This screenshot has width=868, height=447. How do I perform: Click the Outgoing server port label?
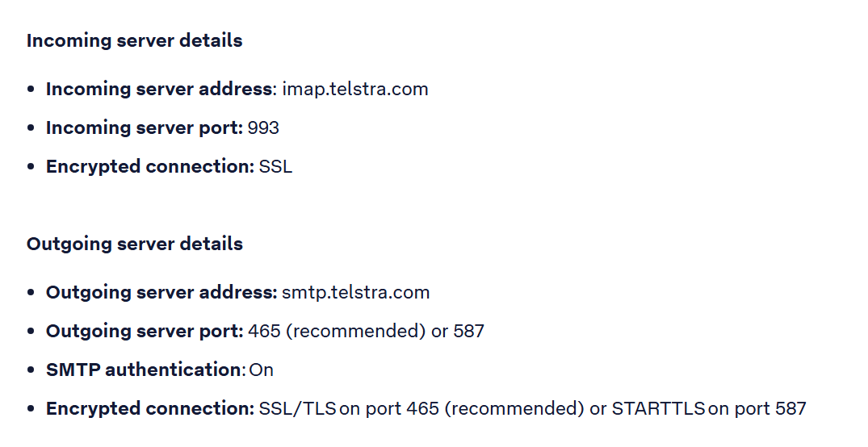click(145, 332)
